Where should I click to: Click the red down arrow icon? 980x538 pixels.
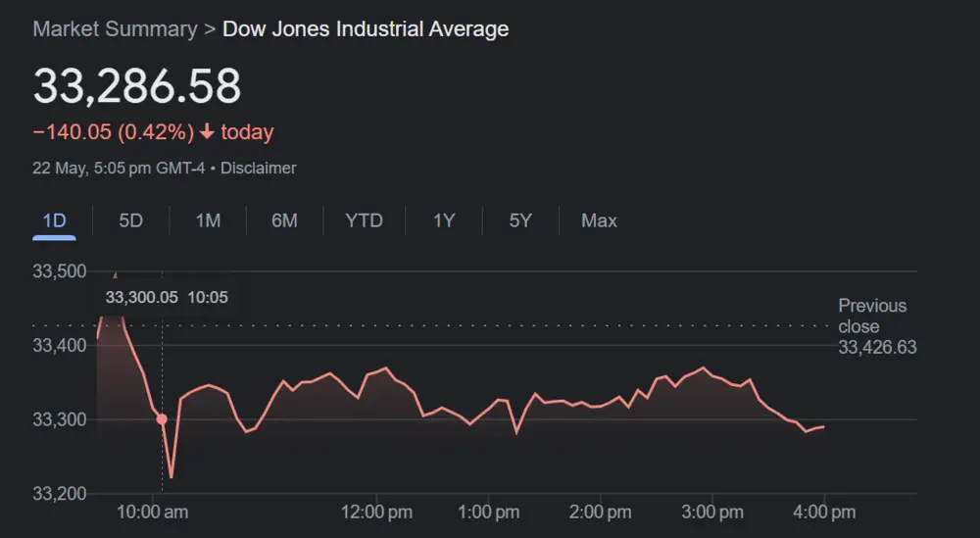point(207,132)
